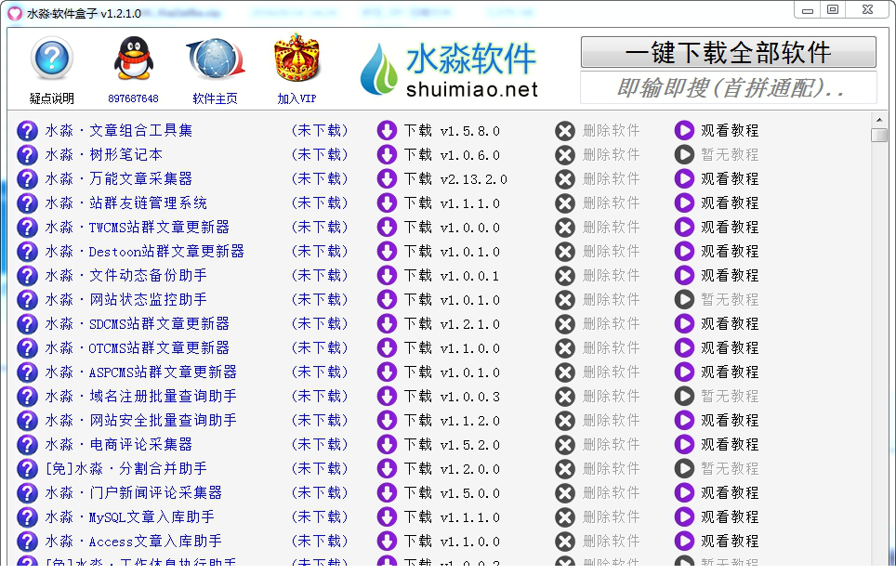Screen dimensions: 896x588
Task: Click the help icon for 树形笔记本
Action: pos(27,155)
